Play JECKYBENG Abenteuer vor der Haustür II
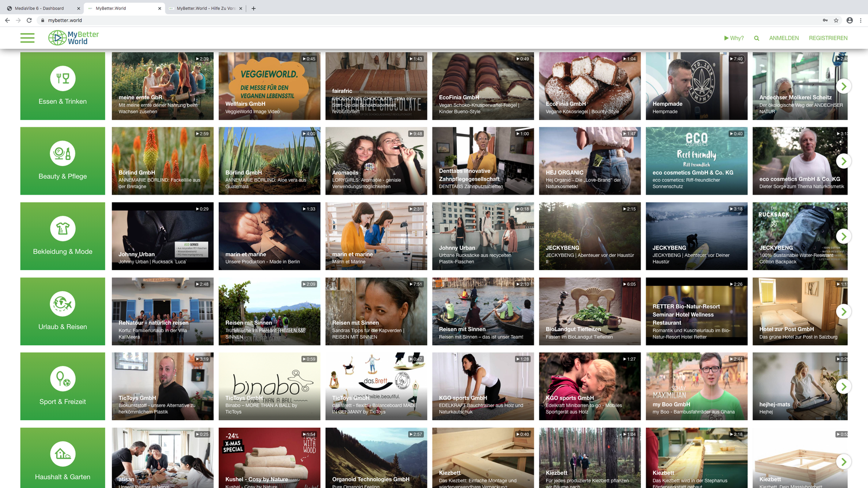 point(590,236)
